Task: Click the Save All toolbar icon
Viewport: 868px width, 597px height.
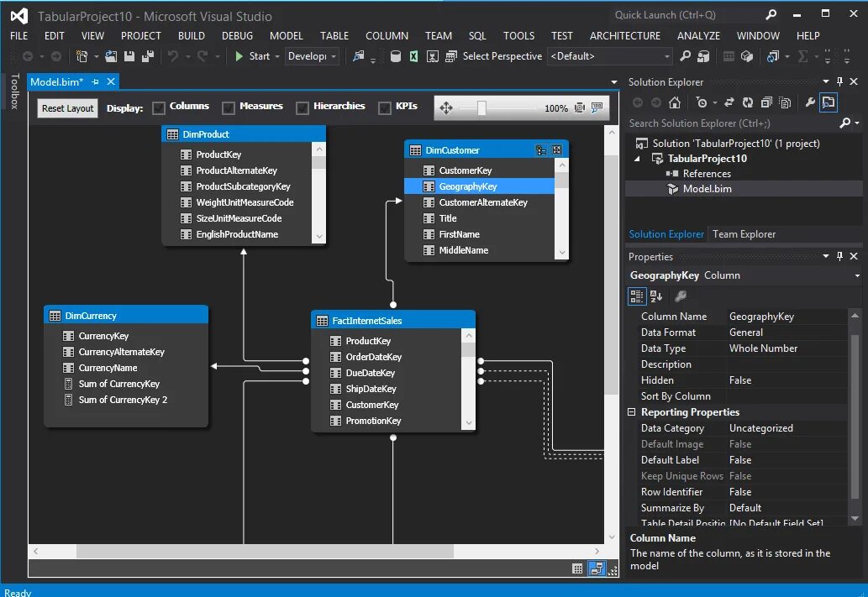Action: pyautogui.click(x=148, y=56)
